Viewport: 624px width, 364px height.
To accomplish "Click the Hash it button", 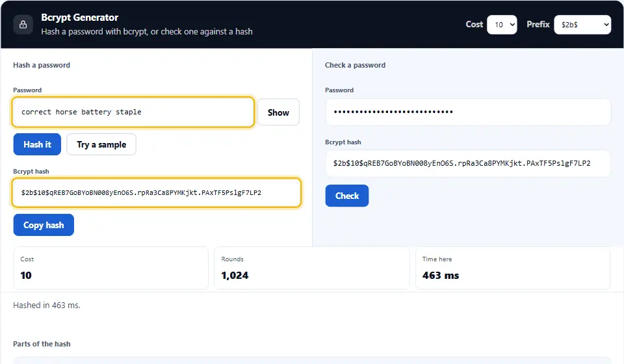I will [38, 144].
